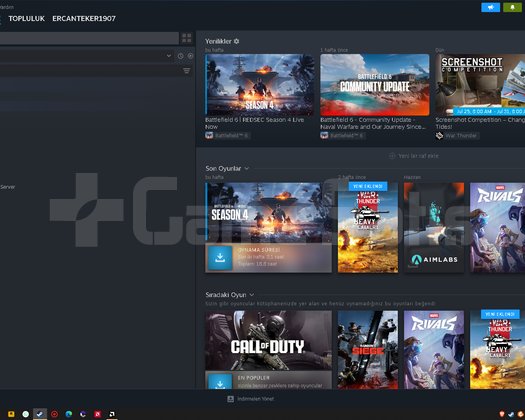This screenshot has width=525, height=420.
Task: Open Season 4 news thumbnail in Yenilikler
Action: (260, 85)
